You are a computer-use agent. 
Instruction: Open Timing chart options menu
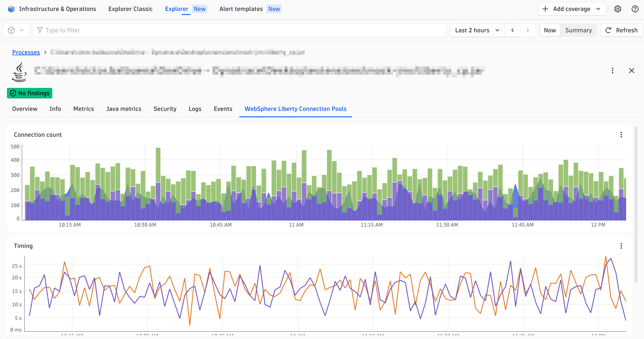click(x=621, y=246)
